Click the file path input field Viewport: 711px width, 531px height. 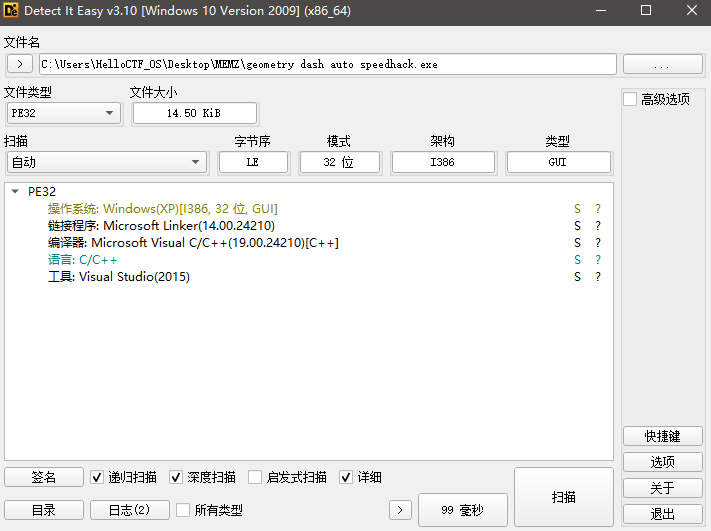(x=327, y=64)
